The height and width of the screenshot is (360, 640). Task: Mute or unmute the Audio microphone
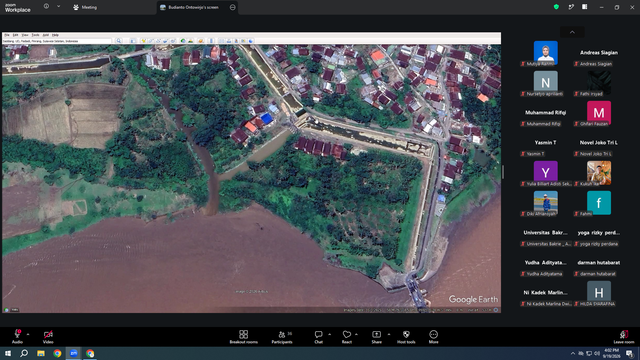pyautogui.click(x=17, y=337)
